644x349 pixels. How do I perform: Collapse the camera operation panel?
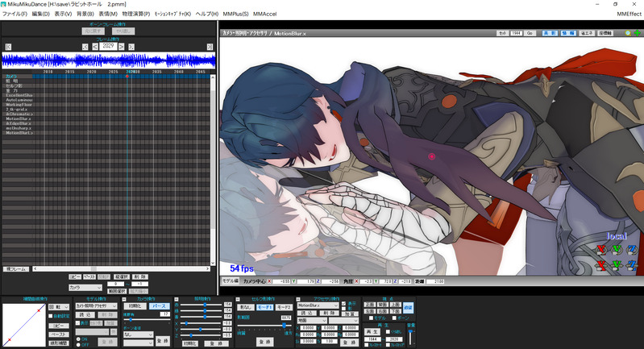[x=124, y=299]
